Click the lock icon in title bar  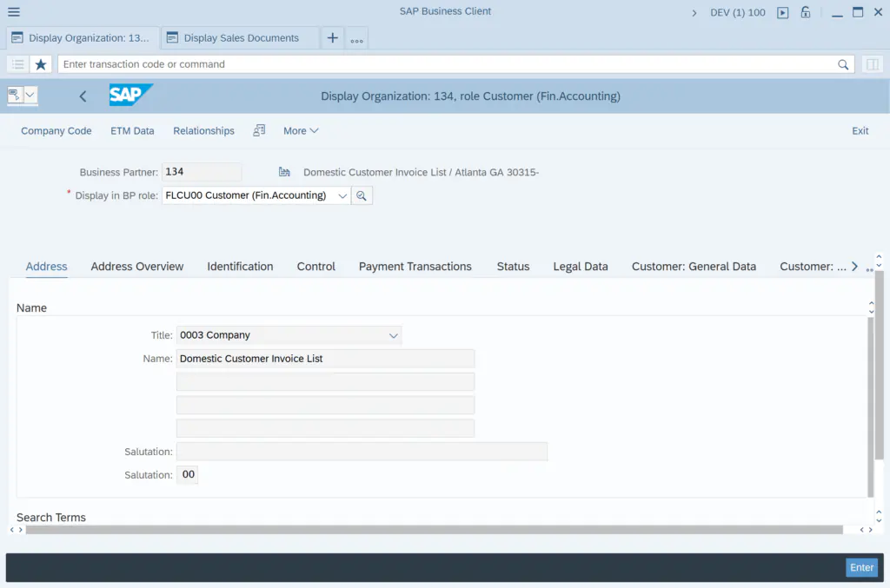806,12
